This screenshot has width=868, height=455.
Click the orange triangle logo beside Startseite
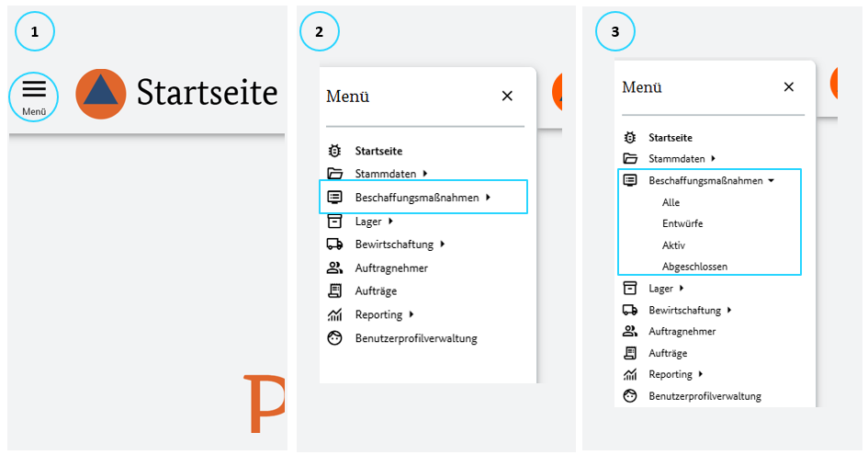101,94
